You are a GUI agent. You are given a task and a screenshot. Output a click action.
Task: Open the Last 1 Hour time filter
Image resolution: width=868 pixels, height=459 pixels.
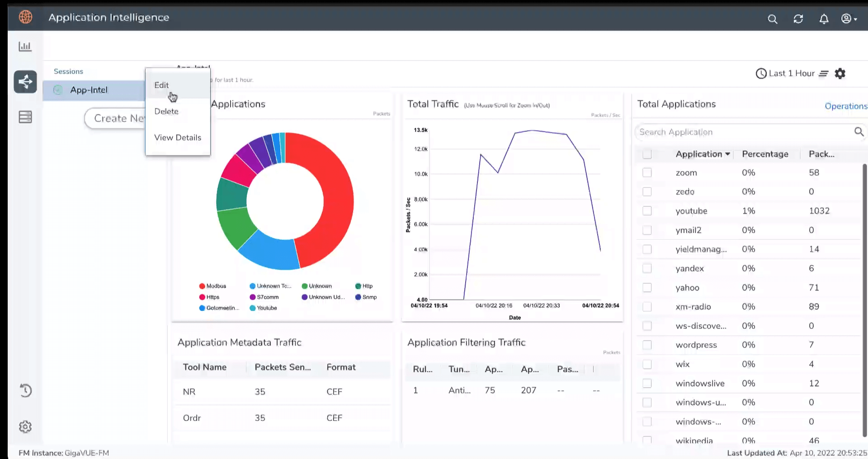click(791, 74)
